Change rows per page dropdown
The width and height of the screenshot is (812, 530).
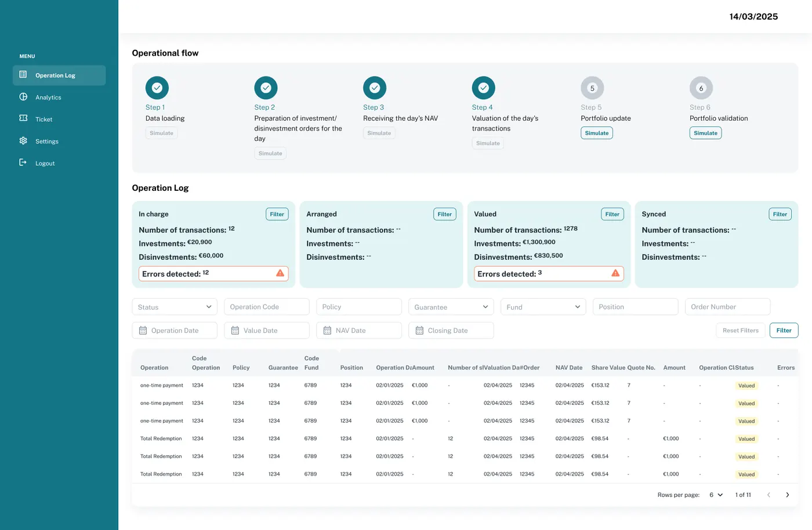[x=716, y=495]
